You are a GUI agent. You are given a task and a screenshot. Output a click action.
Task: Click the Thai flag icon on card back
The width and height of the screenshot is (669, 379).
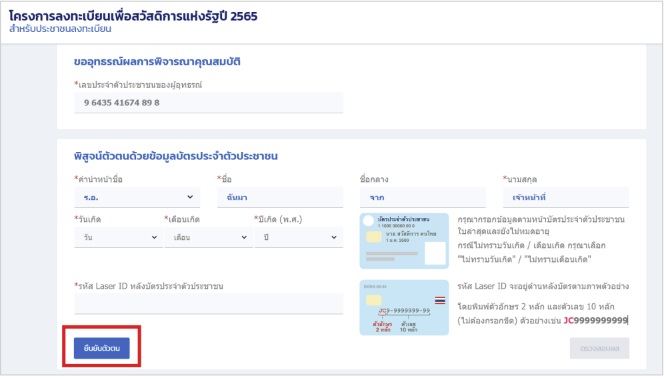pyautogui.click(x=440, y=300)
